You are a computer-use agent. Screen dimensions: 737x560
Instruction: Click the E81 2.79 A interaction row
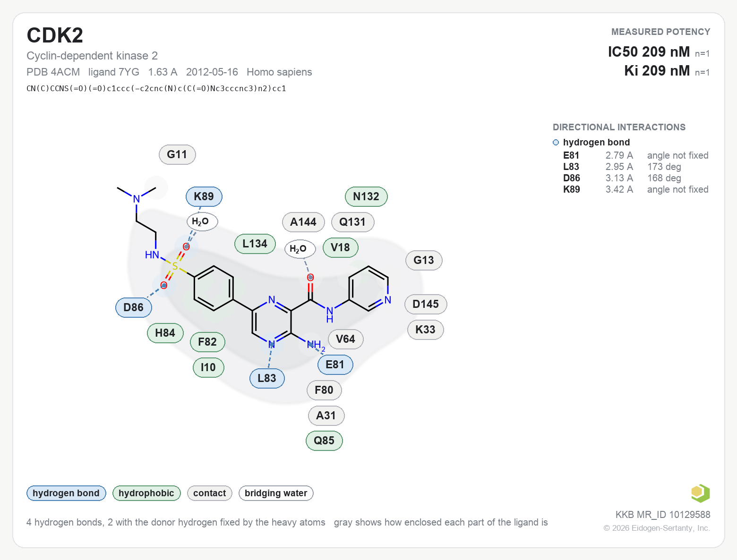point(635,155)
